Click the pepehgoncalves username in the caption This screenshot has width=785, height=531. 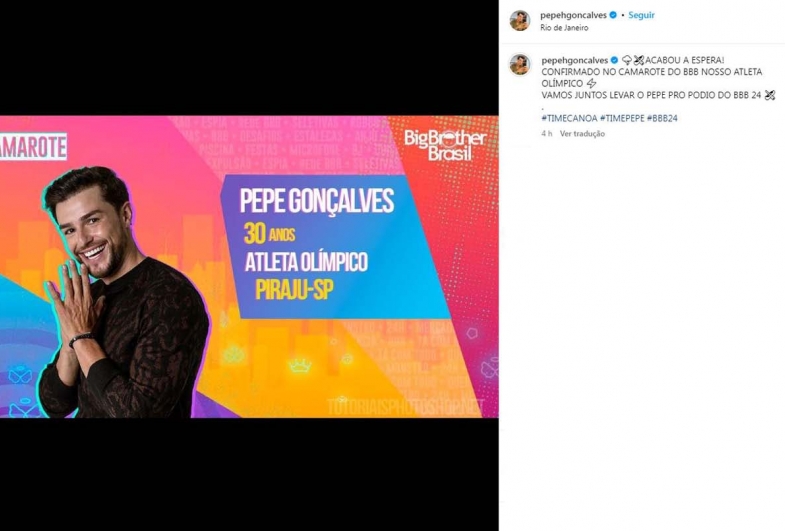575,60
